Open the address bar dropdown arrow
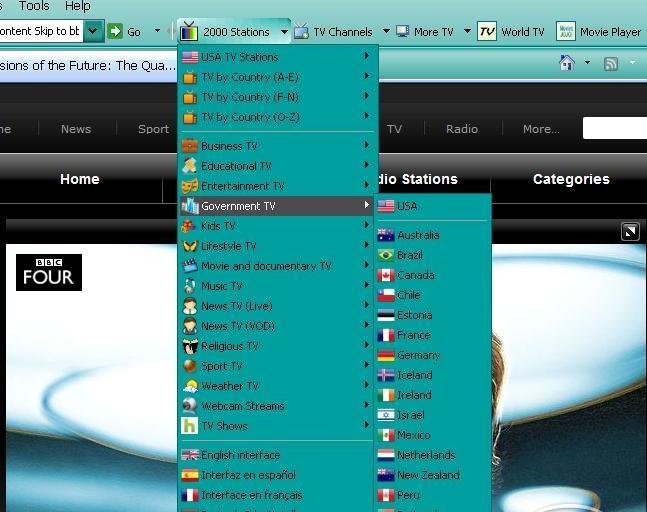The width and height of the screenshot is (647, 512). pos(93,31)
